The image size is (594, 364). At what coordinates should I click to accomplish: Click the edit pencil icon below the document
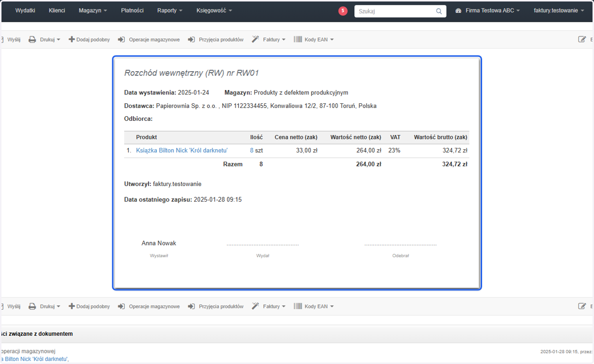pos(582,307)
